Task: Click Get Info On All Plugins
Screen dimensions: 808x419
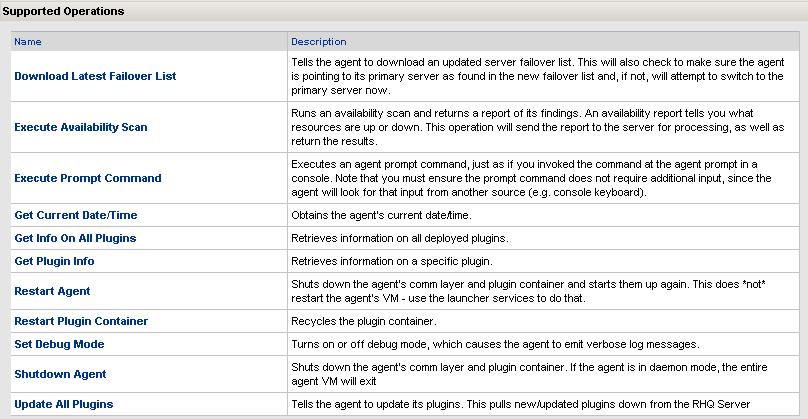Action: point(75,238)
